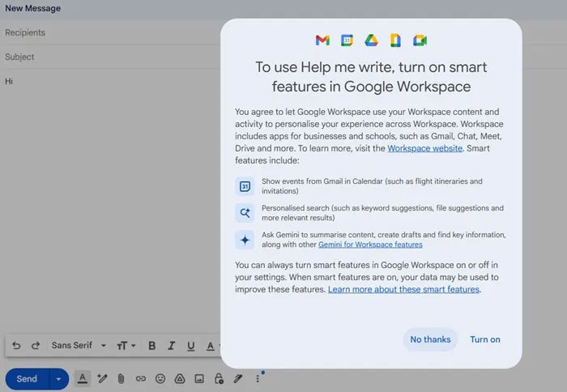Screen dimensions: 567x392
Task: Toggle italic formatting
Action: click(172, 346)
